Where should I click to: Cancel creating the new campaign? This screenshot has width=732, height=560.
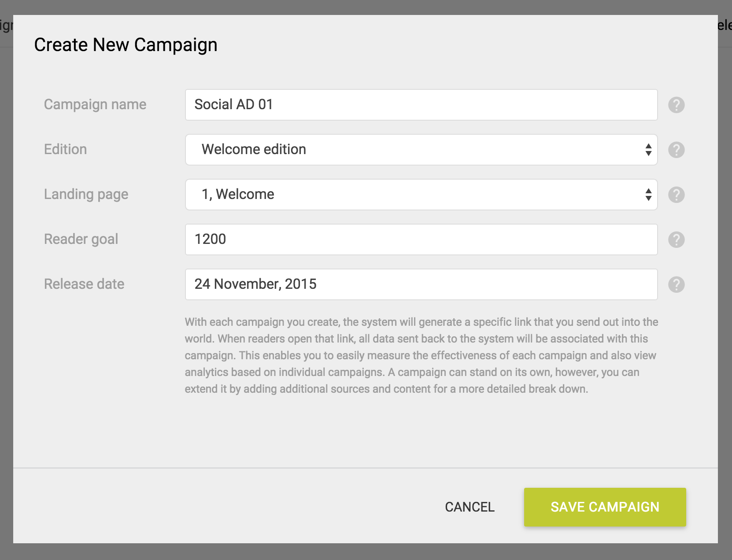point(469,507)
